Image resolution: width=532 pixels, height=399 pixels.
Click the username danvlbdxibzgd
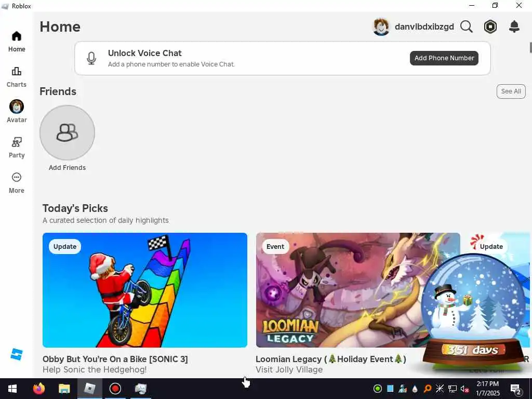click(x=424, y=27)
